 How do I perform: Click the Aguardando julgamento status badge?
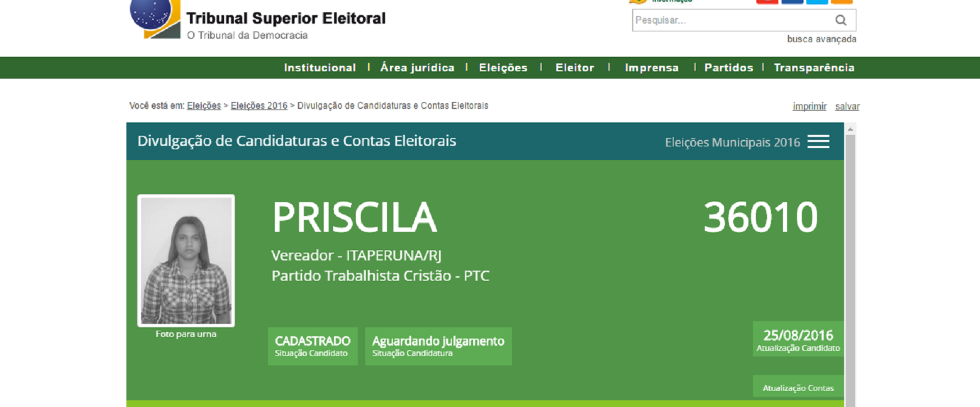coord(438,346)
